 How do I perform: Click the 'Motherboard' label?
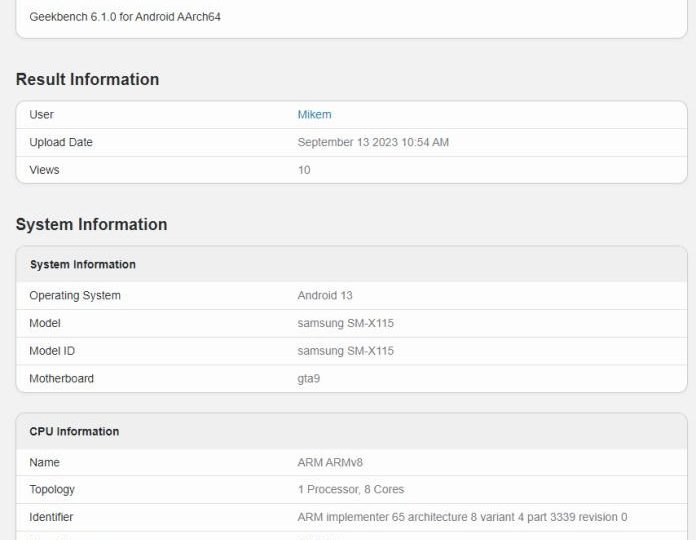coord(61,378)
